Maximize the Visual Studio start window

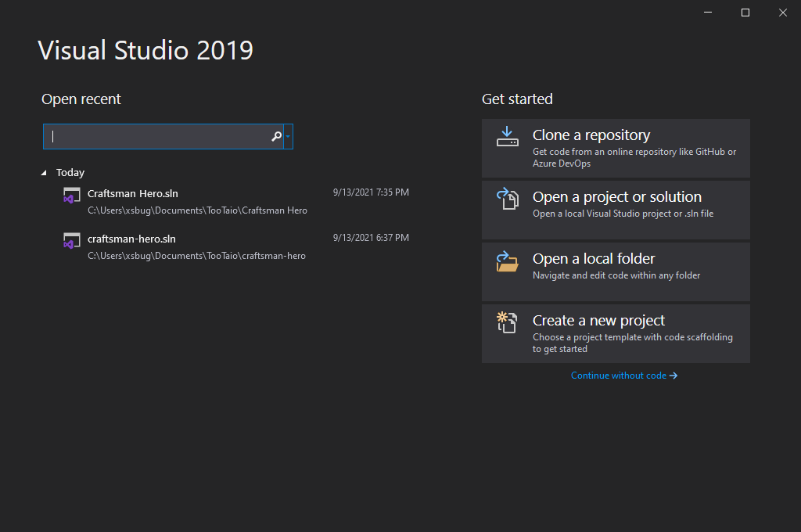(745, 13)
